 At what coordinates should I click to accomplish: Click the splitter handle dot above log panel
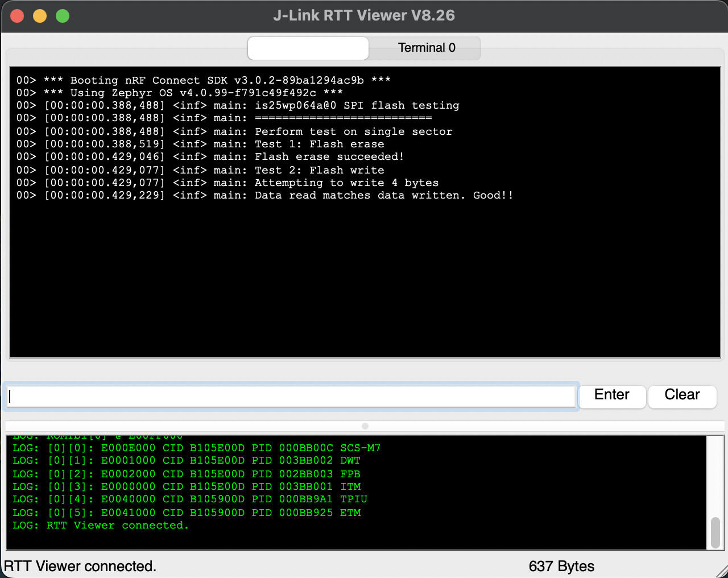tap(365, 426)
